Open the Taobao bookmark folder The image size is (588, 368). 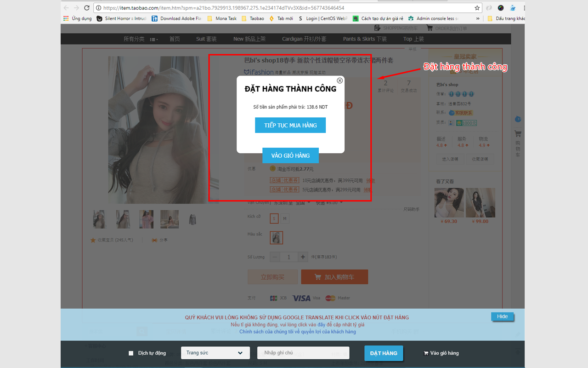point(253,18)
